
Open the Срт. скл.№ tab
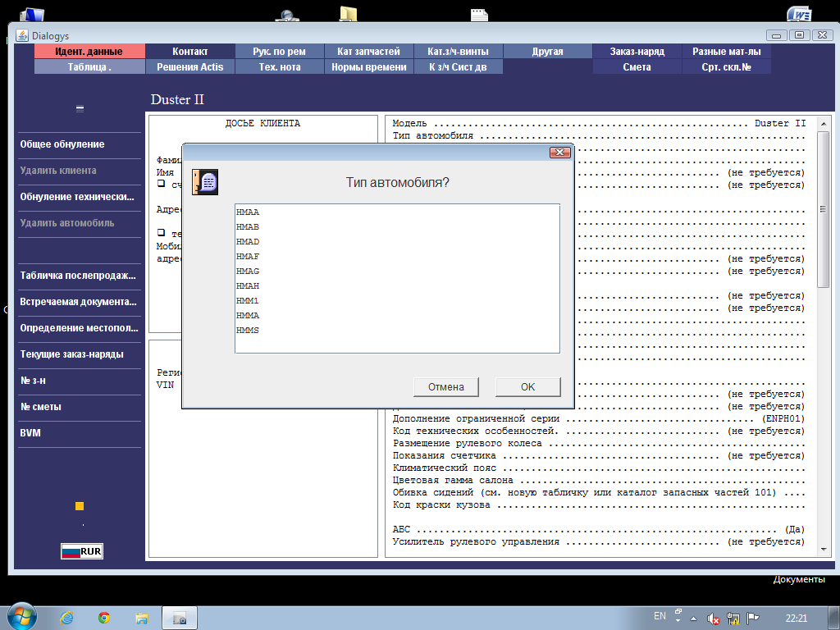click(727, 67)
